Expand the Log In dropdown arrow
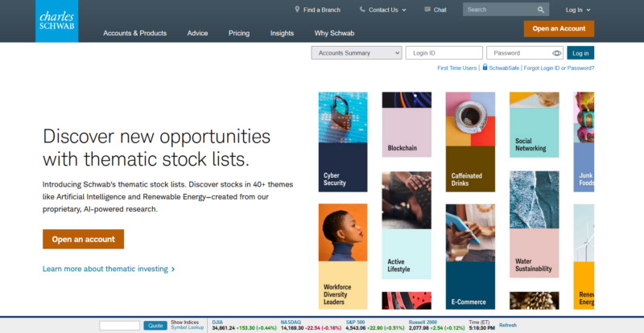 tap(588, 10)
